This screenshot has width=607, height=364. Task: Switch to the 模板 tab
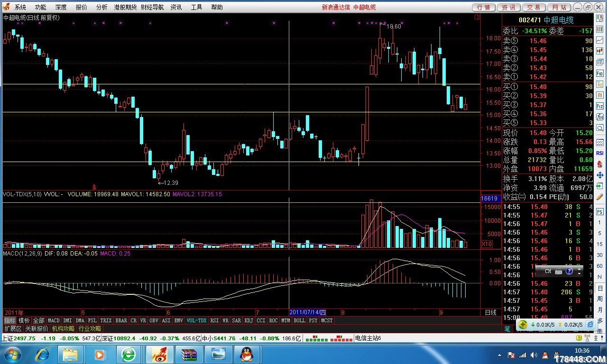[x=24, y=320]
